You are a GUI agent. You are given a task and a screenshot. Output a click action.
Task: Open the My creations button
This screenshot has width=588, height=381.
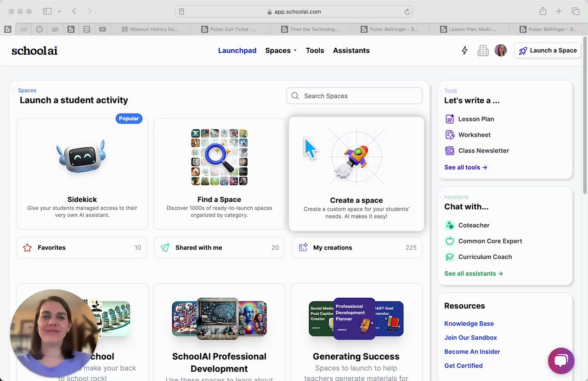pos(357,248)
